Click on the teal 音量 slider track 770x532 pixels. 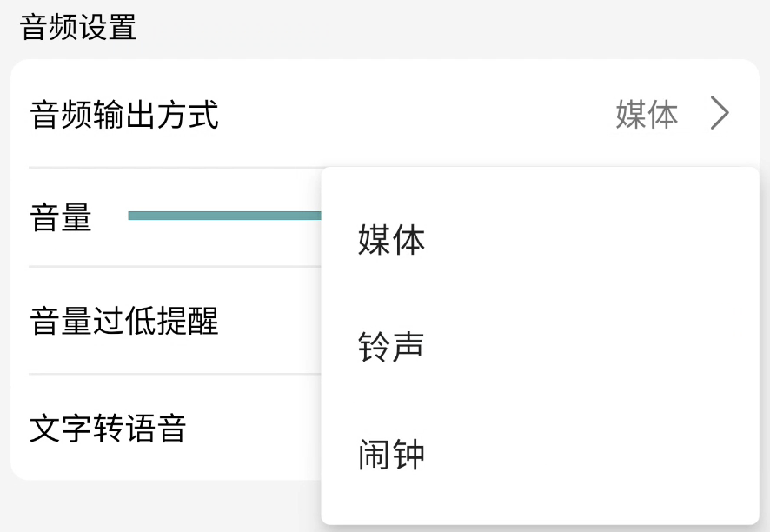pos(224,216)
